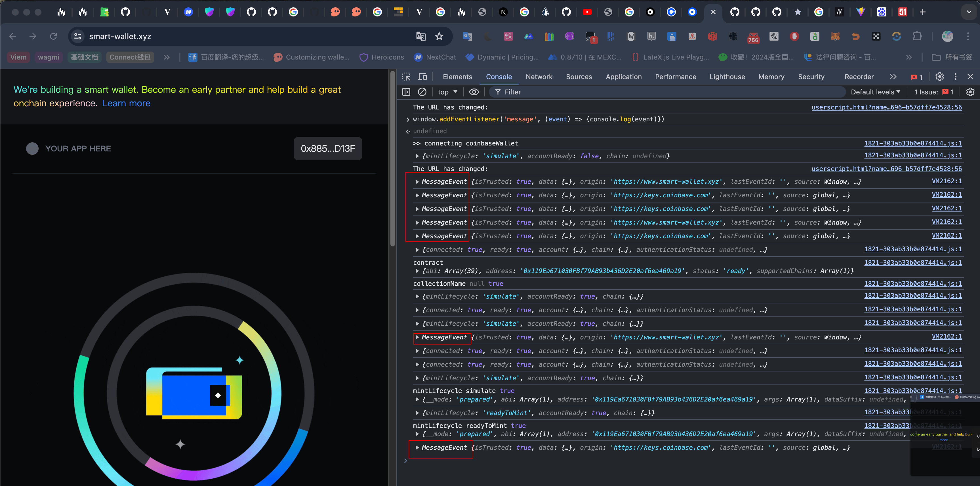Reload the page with the refresh icon
Screen dimensions: 980x486
pos(53,36)
